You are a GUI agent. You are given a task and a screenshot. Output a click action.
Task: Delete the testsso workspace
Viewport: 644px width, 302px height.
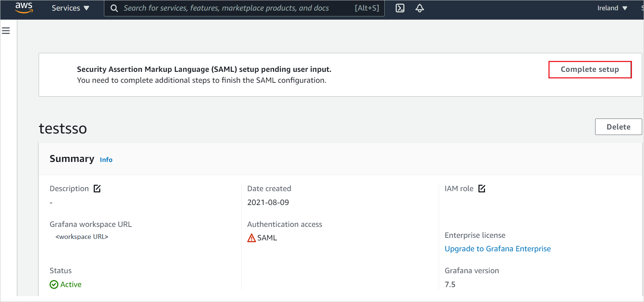coord(618,127)
